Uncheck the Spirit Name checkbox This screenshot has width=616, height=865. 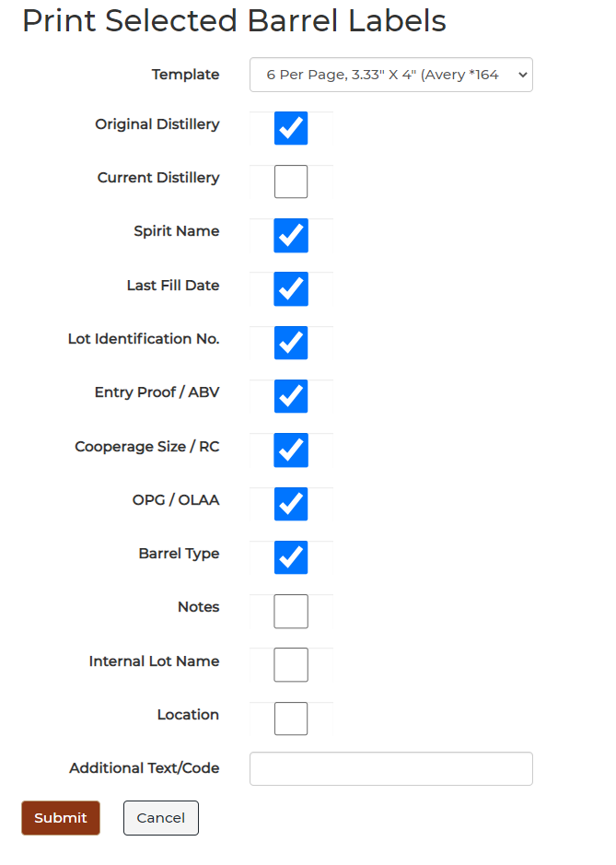coord(291,236)
